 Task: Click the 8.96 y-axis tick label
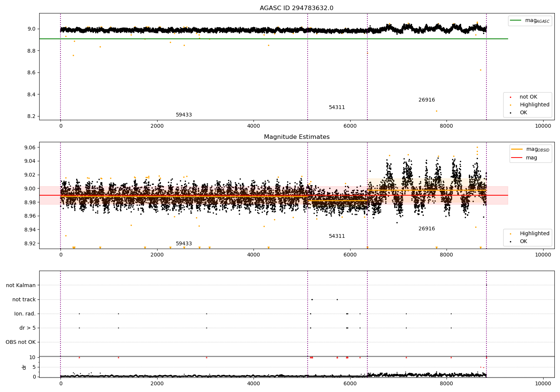pyautogui.click(x=30, y=216)
